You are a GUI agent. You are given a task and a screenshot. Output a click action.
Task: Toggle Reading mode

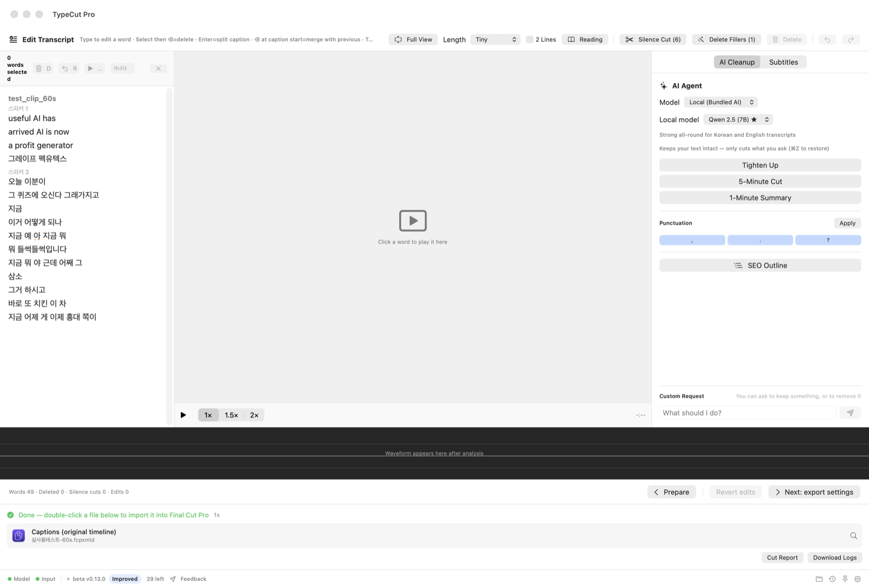click(x=585, y=40)
